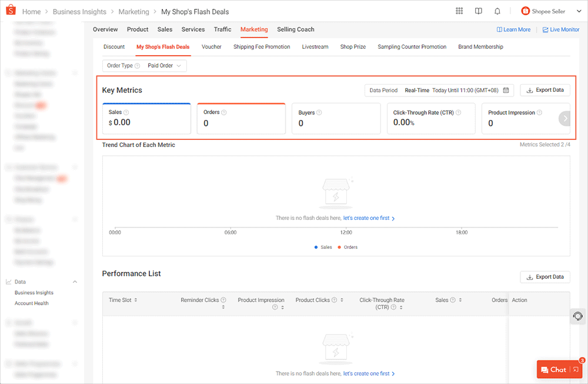Image resolution: width=588 pixels, height=384 pixels.
Task: Switch to the Services tab
Action: (x=193, y=29)
